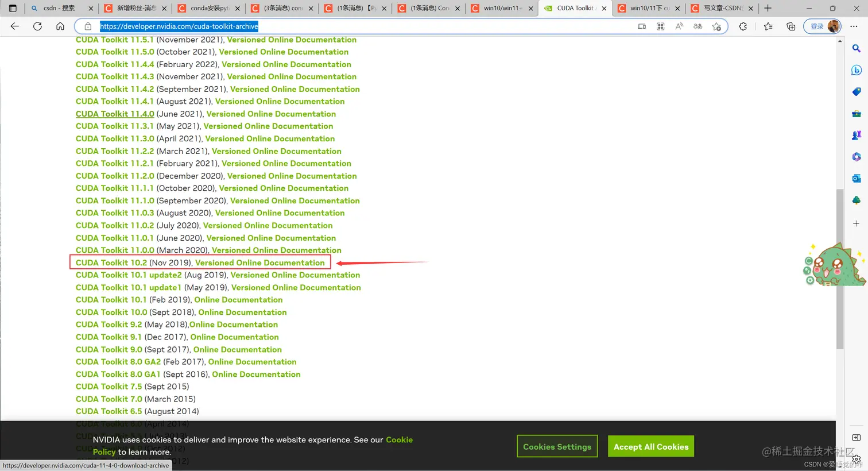Open a new browser tab
The image size is (868, 471).
click(x=768, y=8)
